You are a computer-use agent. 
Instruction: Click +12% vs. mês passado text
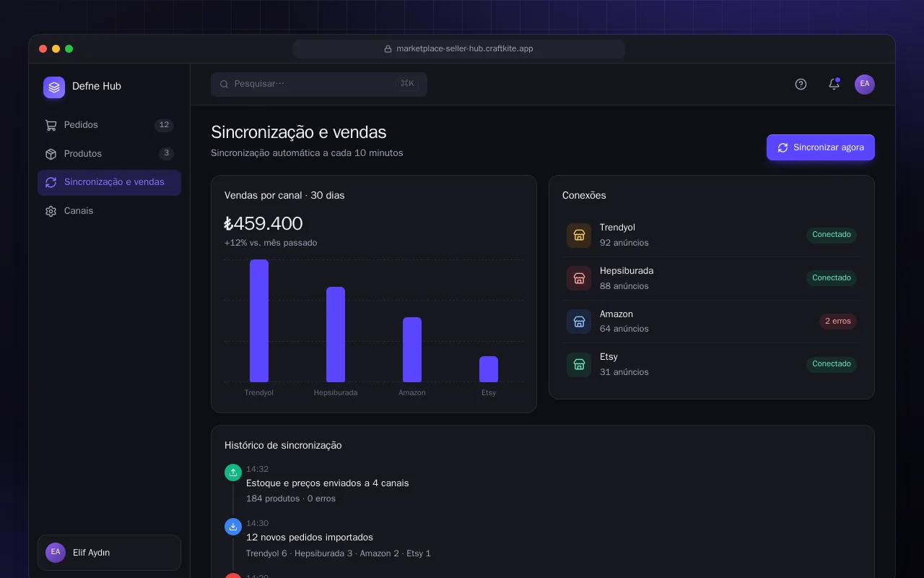pos(271,243)
